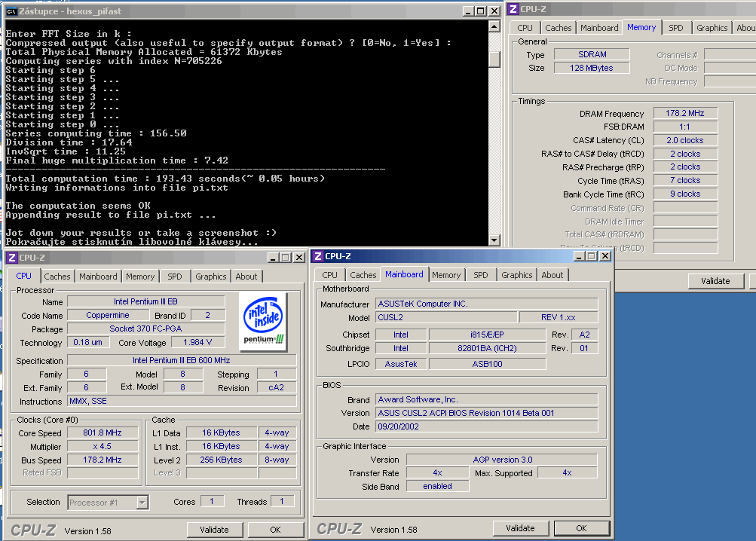Click the Core Voltage value 1.984 V
The image size is (756, 541).
197,342
